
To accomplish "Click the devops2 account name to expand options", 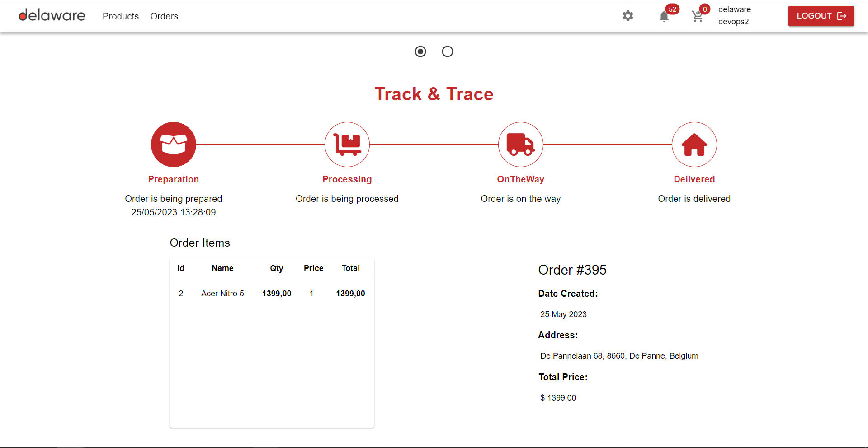I will [x=734, y=21].
